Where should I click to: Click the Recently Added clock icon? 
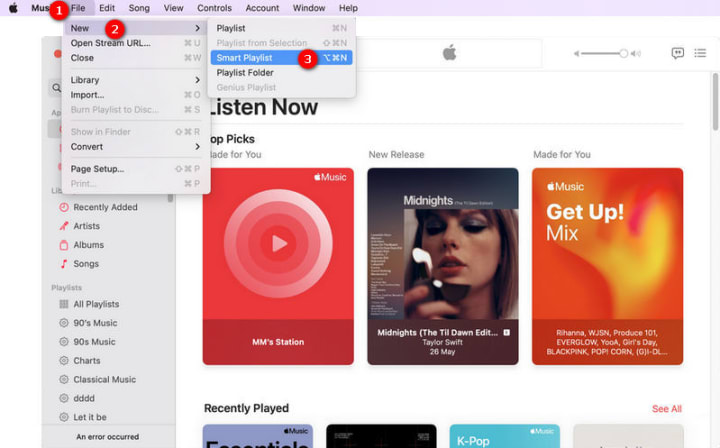pos(64,207)
